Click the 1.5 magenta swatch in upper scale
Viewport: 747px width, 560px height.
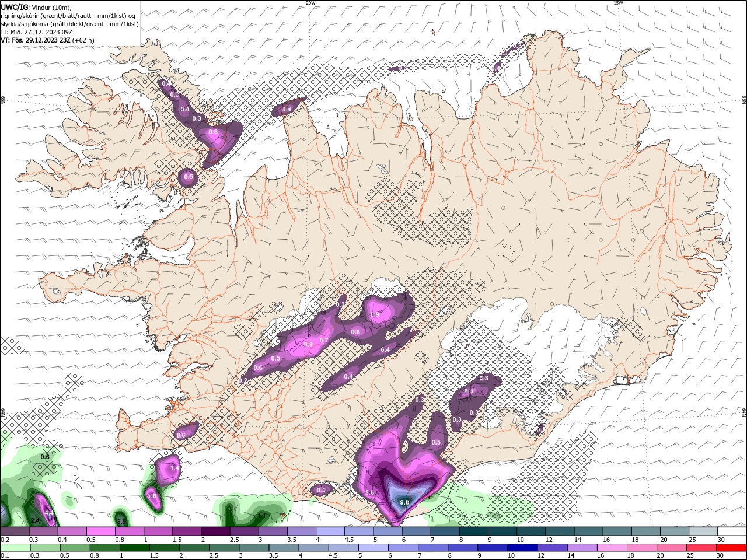(187, 531)
